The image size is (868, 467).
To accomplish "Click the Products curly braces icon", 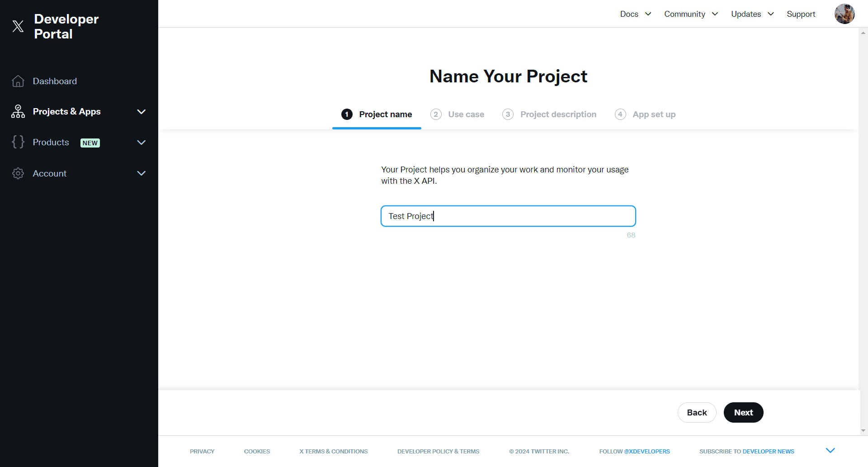I will tap(18, 142).
